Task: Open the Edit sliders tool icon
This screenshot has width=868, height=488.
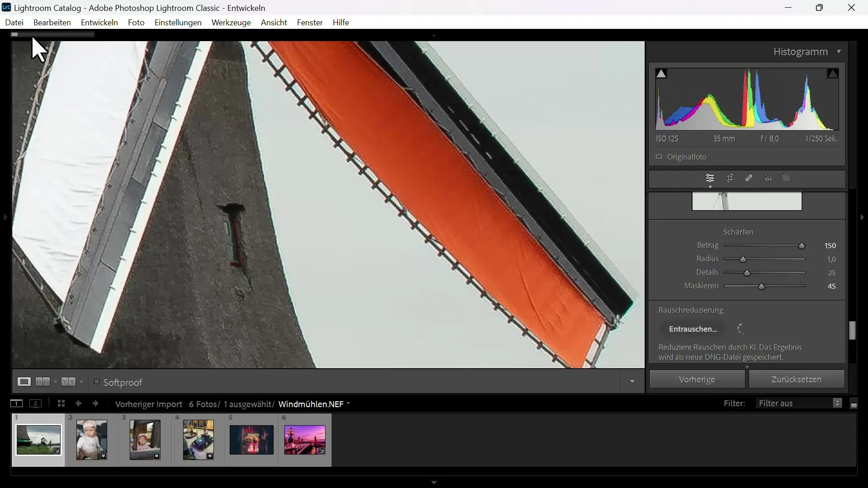Action: pyautogui.click(x=710, y=178)
